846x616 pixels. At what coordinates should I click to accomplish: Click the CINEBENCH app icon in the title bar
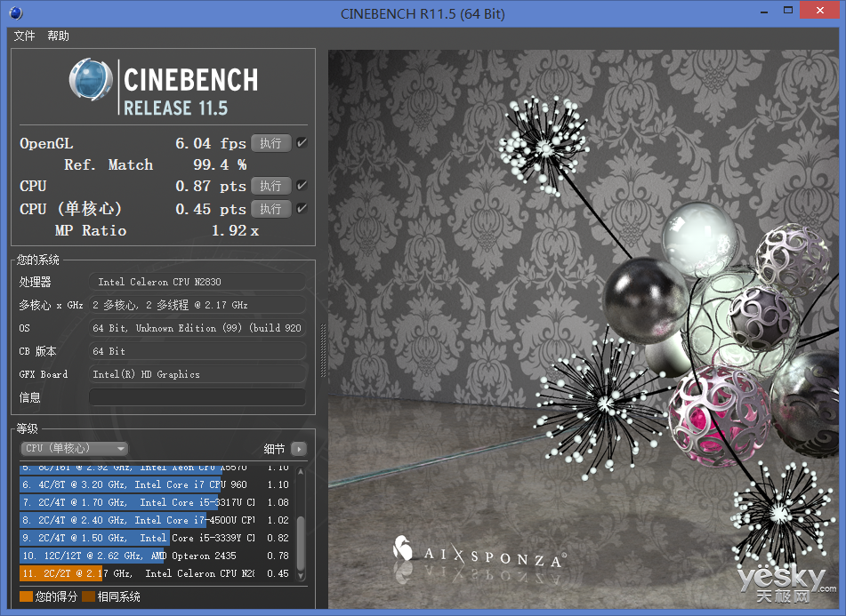point(16,13)
